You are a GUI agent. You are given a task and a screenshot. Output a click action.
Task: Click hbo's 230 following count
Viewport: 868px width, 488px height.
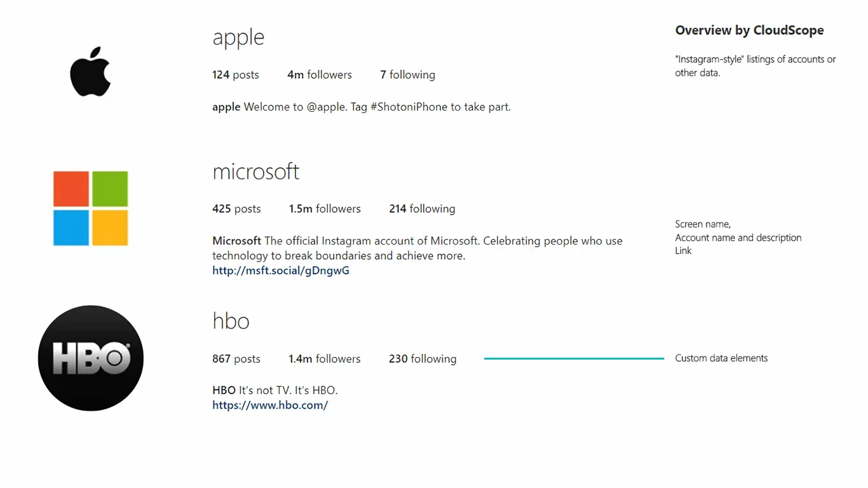(423, 359)
